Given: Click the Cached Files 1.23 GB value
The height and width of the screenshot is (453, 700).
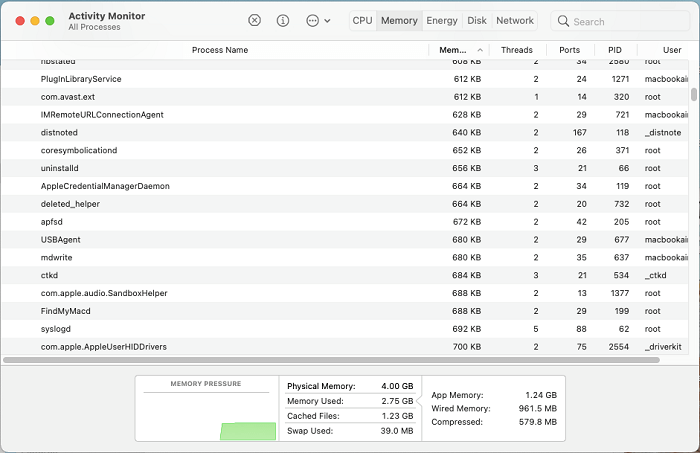Looking at the screenshot, I should 397,416.
